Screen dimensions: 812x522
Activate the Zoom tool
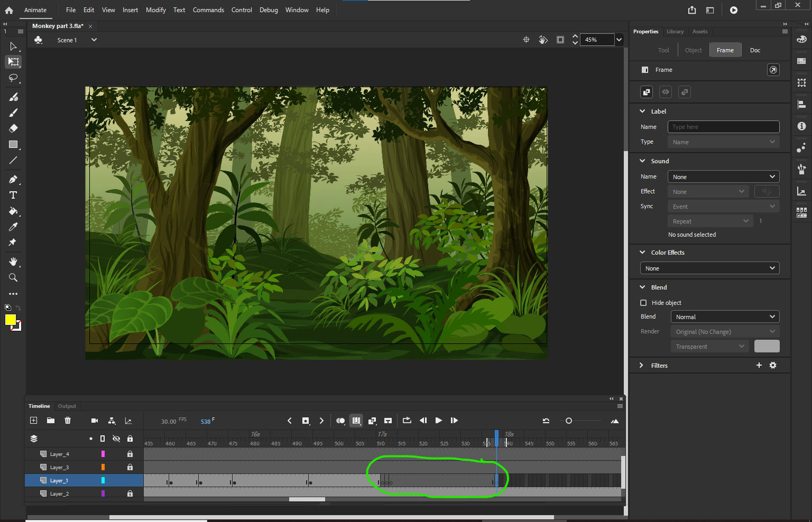(x=13, y=277)
